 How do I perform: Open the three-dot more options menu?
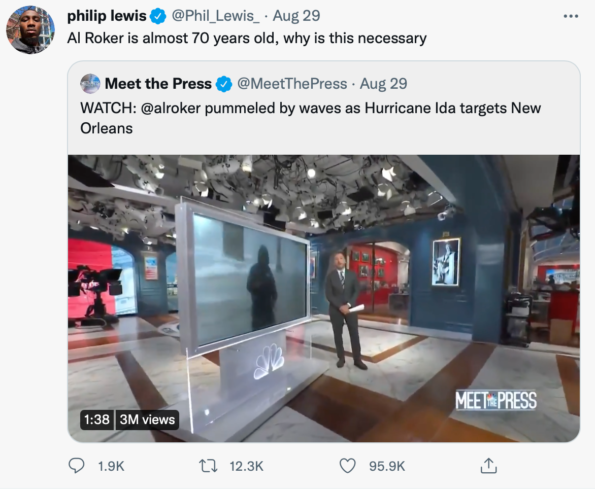point(571,16)
